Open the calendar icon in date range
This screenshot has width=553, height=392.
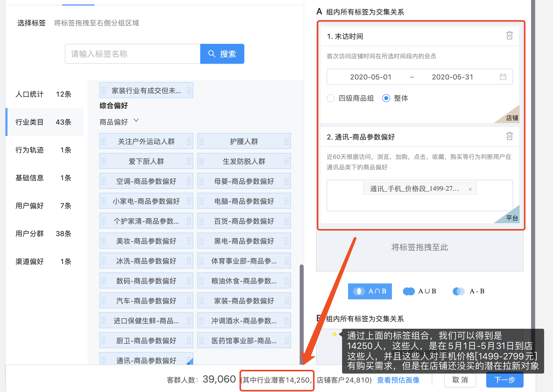[x=503, y=77]
